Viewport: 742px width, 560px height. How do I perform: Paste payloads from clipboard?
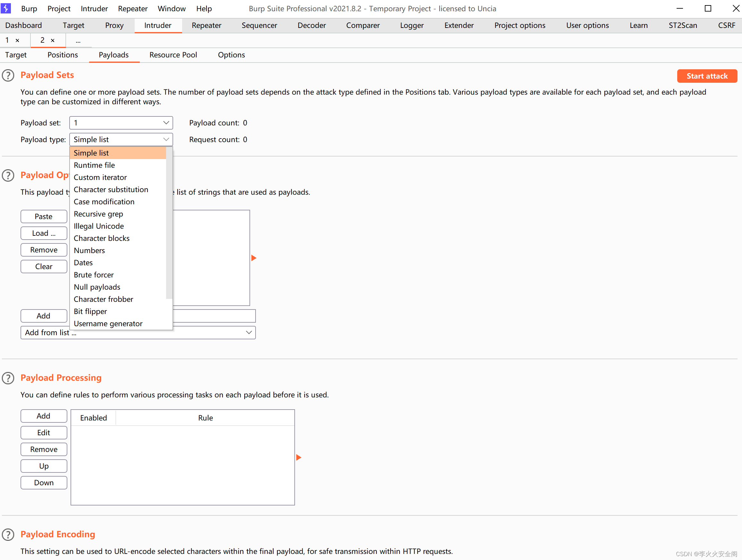[x=44, y=217]
